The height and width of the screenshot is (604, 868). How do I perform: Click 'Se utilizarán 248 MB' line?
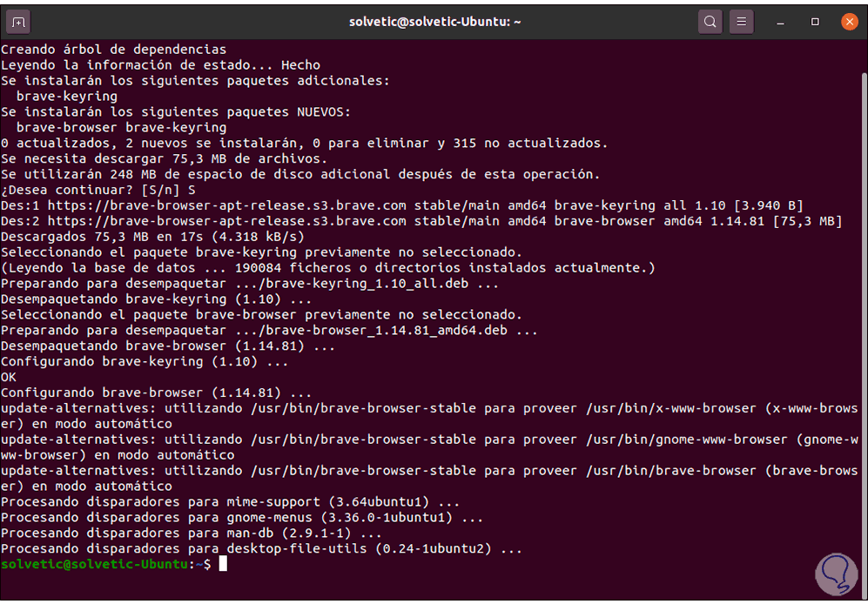(x=300, y=174)
